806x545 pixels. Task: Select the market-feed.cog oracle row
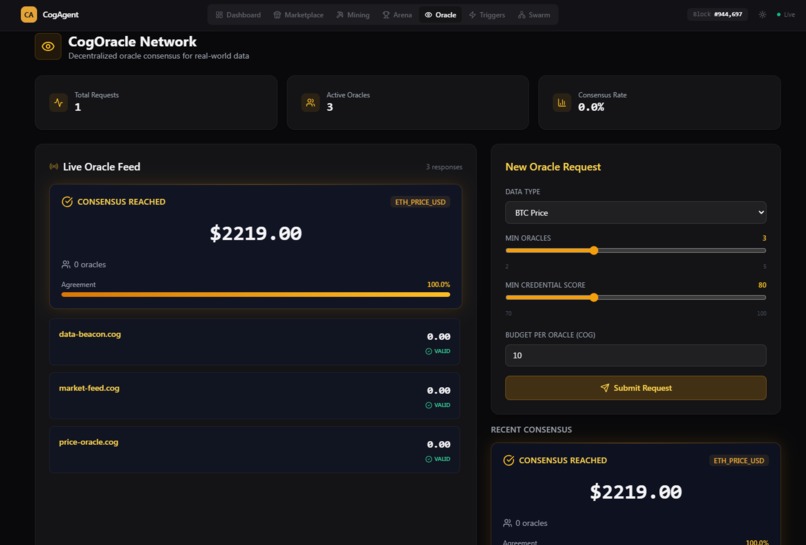click(254, 396)
